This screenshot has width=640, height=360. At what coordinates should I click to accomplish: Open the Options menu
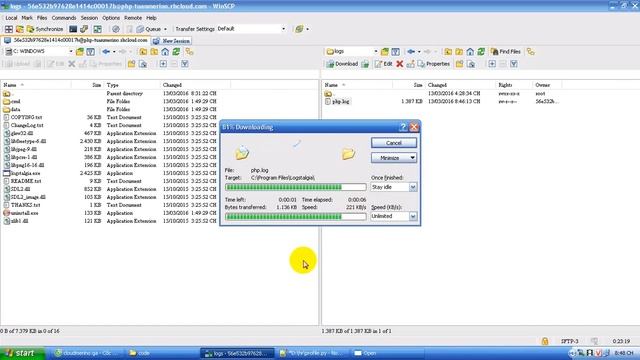click(x=111, y=18)
